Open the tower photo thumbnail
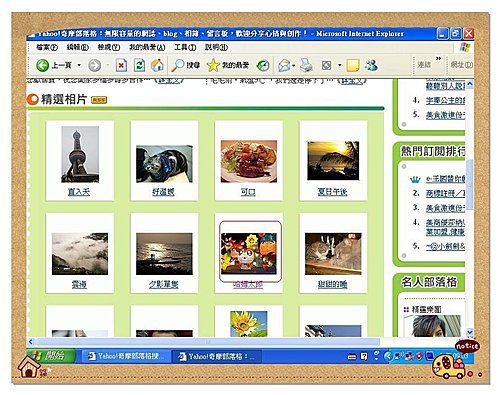The image size is (500, 395). click(80, 154)
